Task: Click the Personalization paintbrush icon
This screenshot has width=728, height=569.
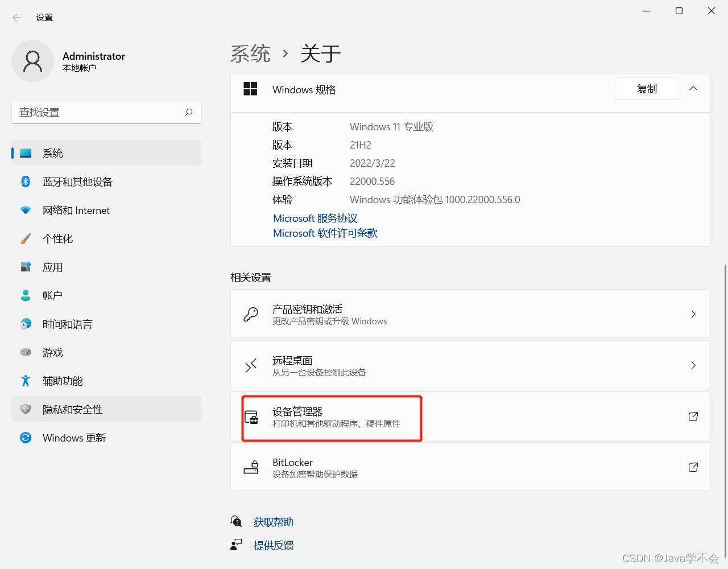Action: click(x=26, y=238)
